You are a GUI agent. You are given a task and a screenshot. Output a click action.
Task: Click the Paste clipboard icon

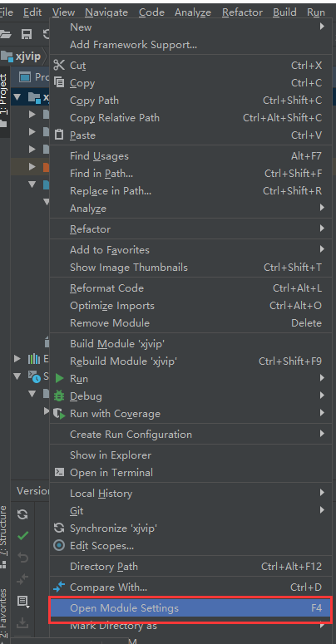pyautogui.click(x=59, y=135)
